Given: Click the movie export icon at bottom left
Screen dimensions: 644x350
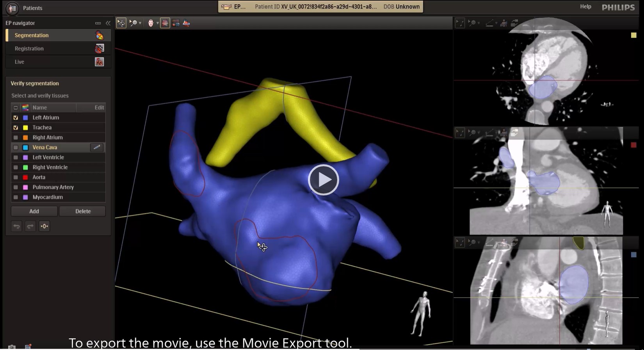Looking at the screenshot, I should [28, 346].
